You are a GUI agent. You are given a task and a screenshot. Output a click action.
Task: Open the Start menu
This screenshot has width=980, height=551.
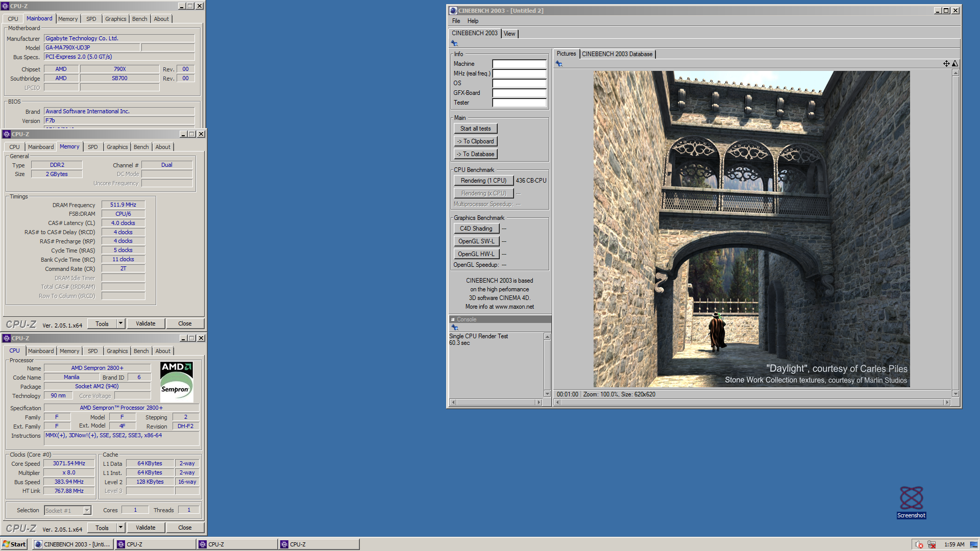tap(14, 544)
